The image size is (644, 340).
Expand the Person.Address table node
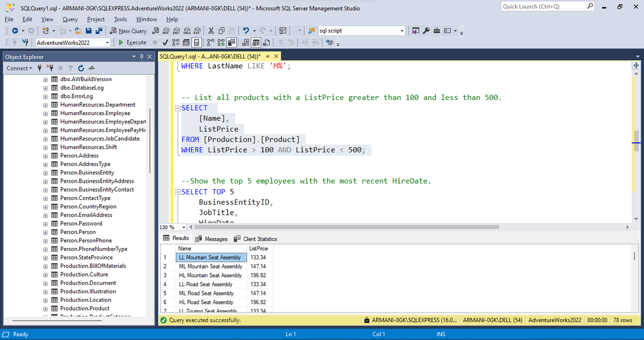46,156
